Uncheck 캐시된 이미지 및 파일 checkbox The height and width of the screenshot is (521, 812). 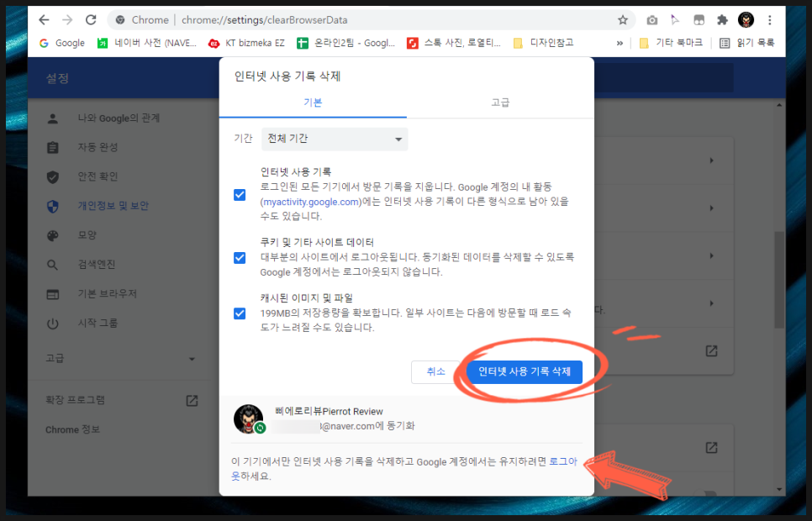[240, 313]
